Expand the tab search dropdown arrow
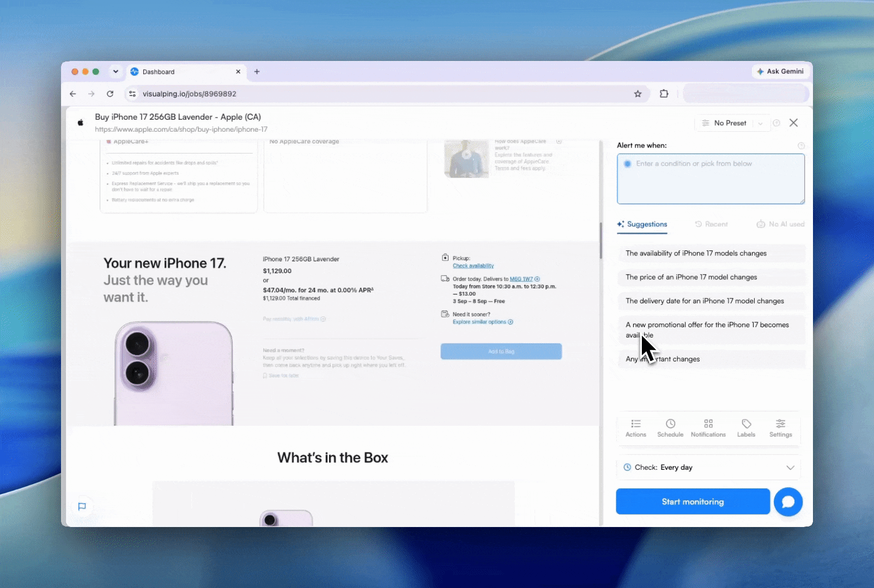This screenshot has height=588, width=874. [116, 71]
